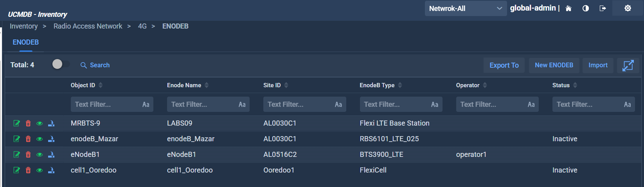This screenshot has width=644, height=187.
Task: Go to home via house icon
Action: point(568,8)
